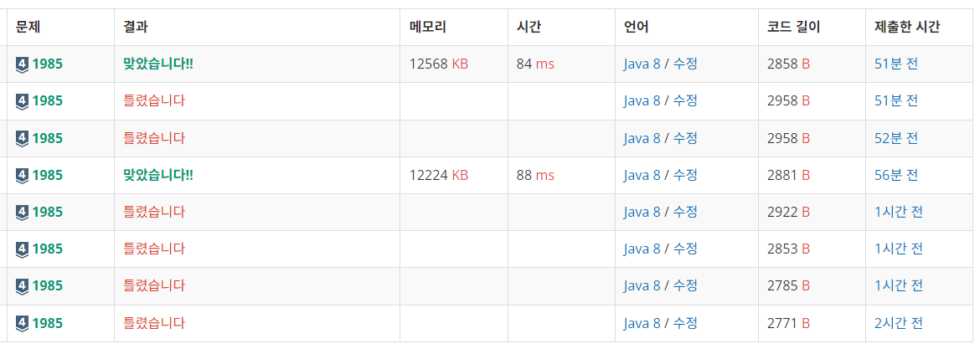Viewport: 980px width, 349px height.
Task: Click 수정 in the 2958 B row submitted 51분 전
Action: tap(685, 100)
